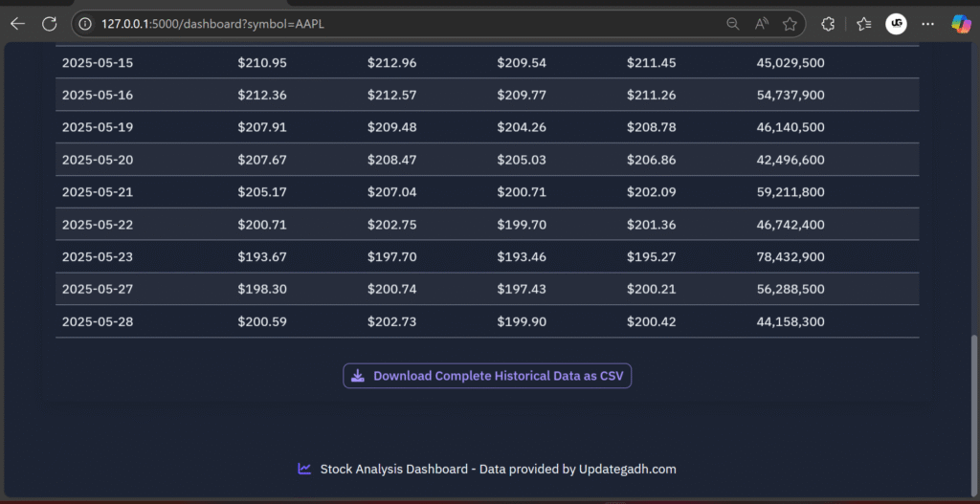Click the high price $207.04
Viewport: 980px width, 504px height.
pyautogui.click(x=391, y=192)
